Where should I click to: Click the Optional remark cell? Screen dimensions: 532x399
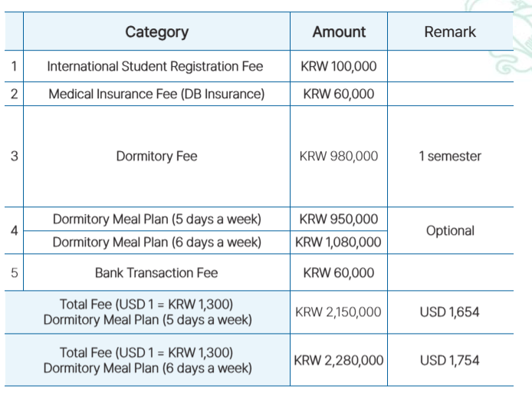point(450,231)
